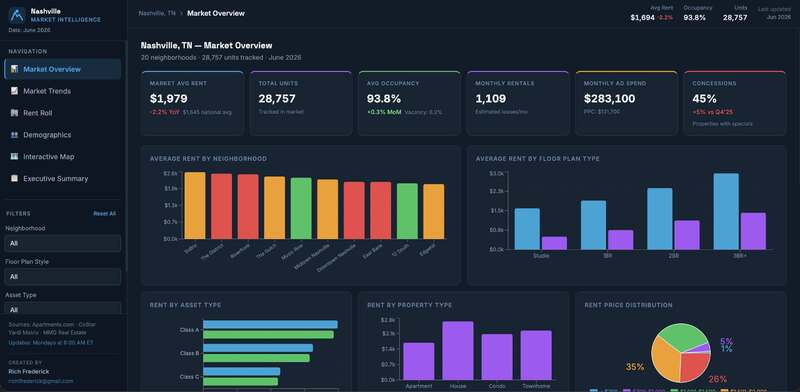Click the creator's email address link
This screenshot has width=800, height=392.
point(41,381)
